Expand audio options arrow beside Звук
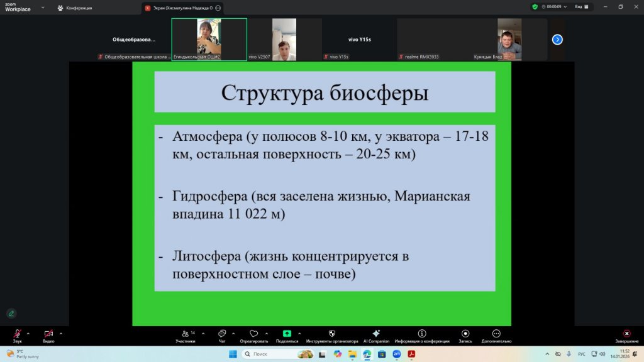The height and width of the screenshot is (362, 644). click(28, 333)
